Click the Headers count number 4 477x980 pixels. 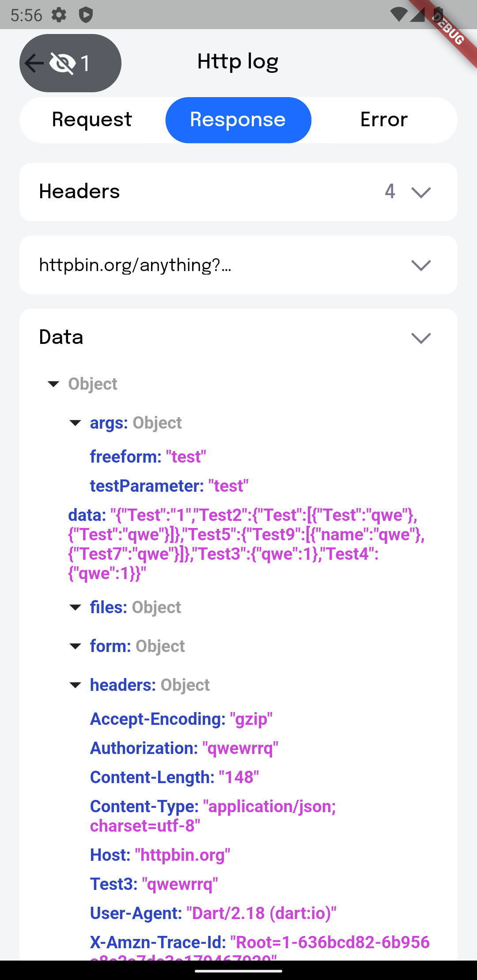[x=390, y=192]
